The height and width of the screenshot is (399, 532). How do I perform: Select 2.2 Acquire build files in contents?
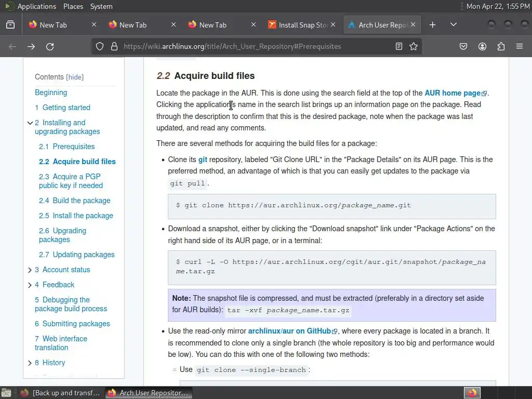[77, 162]
